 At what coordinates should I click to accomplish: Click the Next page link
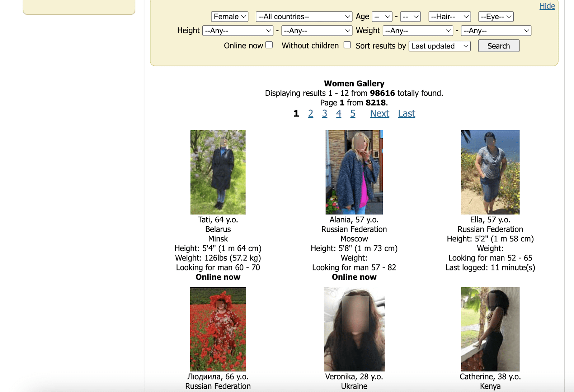tap(380, 114)
